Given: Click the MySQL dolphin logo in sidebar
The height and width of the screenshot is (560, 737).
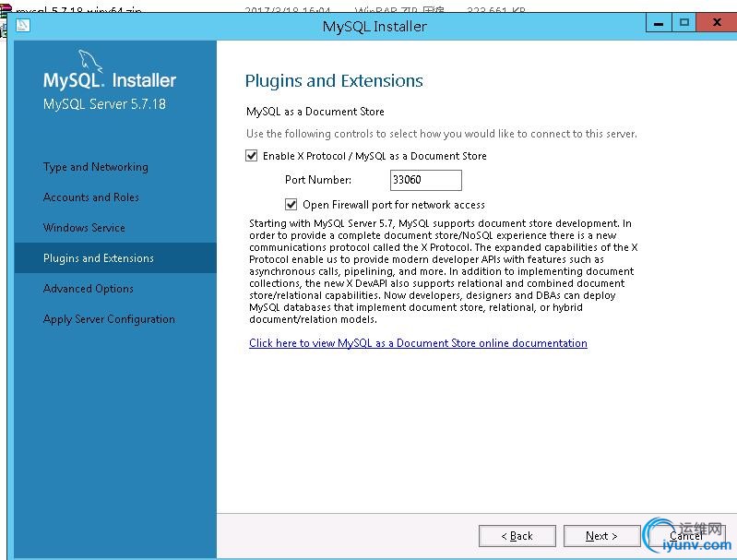Looking at the screenshot, I should pos(89,61).
